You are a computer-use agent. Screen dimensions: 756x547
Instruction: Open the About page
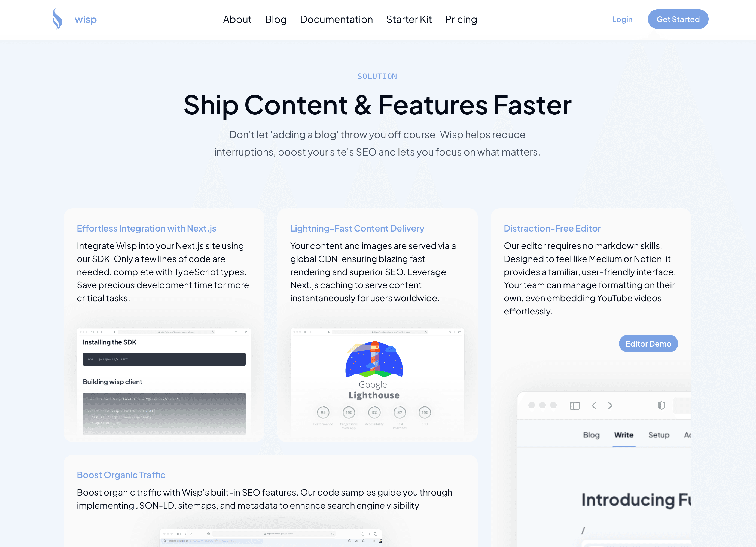238,19
